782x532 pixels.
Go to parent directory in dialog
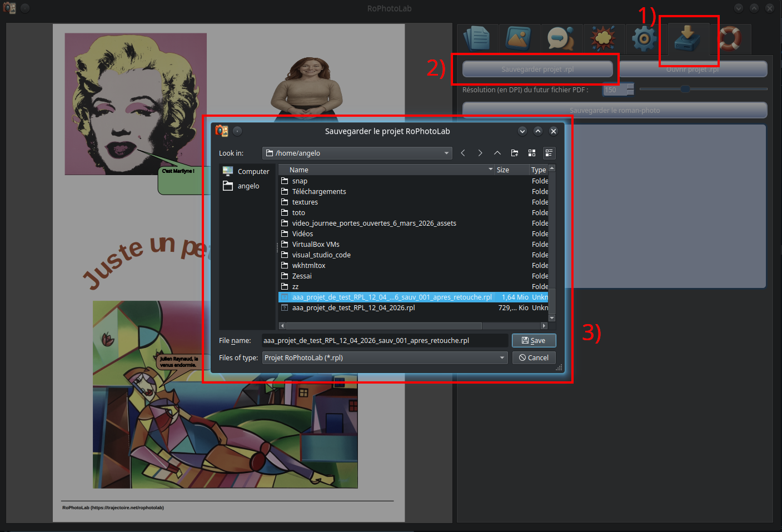(497, 153)
